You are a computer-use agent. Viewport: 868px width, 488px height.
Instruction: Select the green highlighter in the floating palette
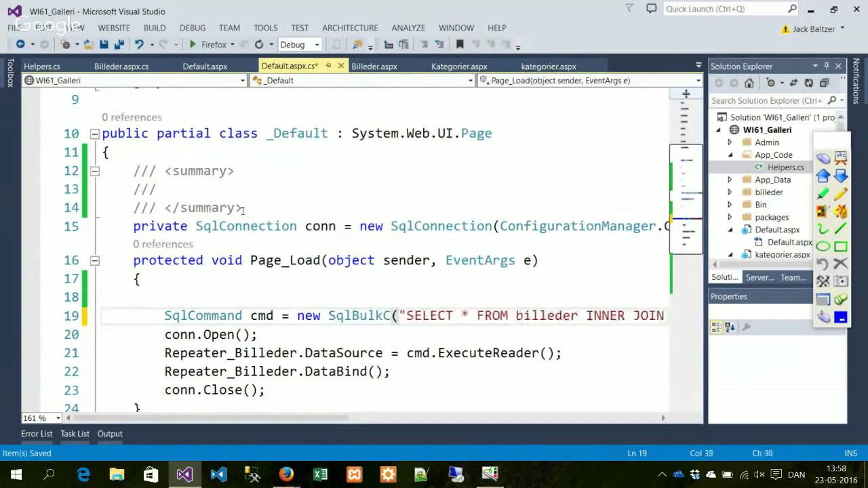point(823,194)
